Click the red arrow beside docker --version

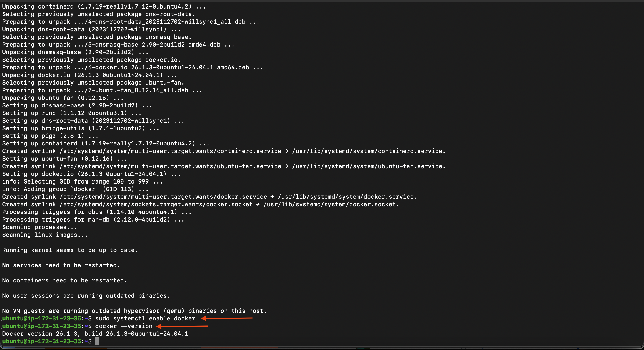(x=182, y=326)
